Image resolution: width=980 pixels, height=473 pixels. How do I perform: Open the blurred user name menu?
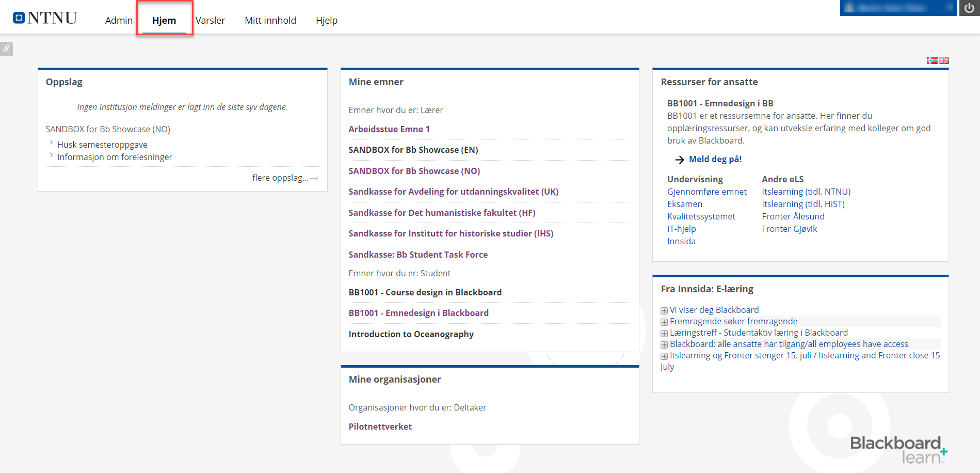898,8
